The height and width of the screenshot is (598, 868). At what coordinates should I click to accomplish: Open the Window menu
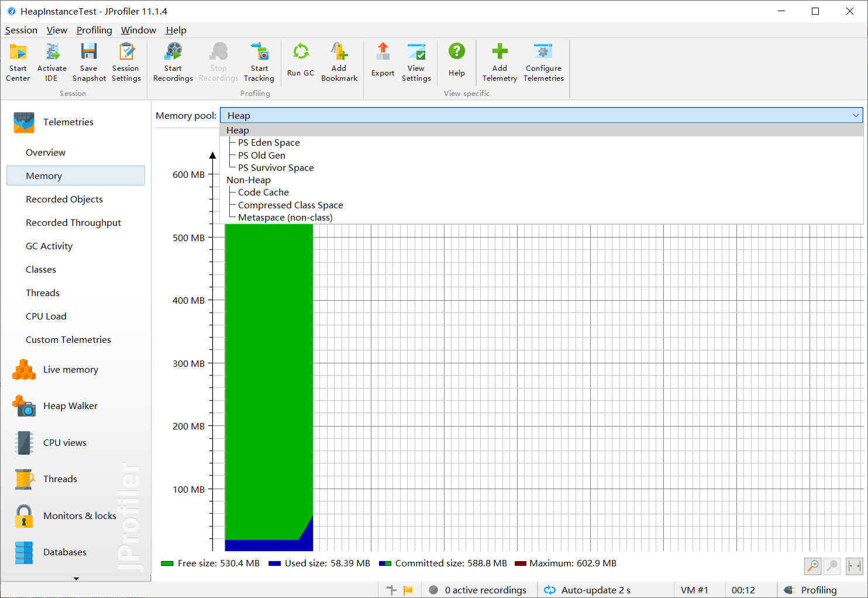tap(139, 30)
